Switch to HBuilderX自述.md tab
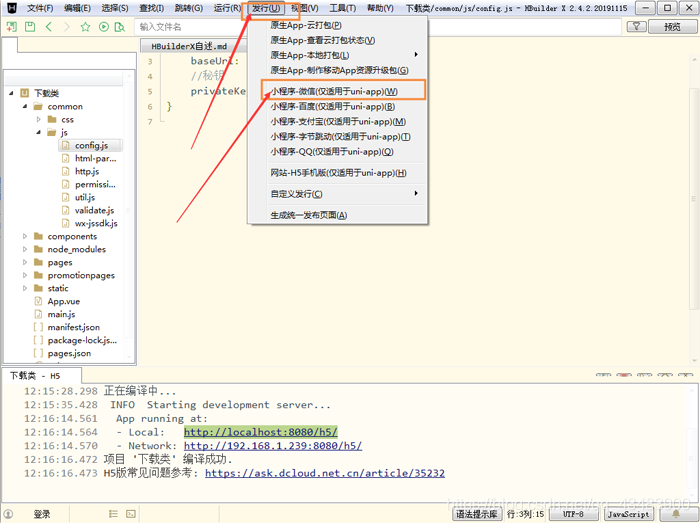The width and height of the screenshot is (700, 523). (189, 46)
